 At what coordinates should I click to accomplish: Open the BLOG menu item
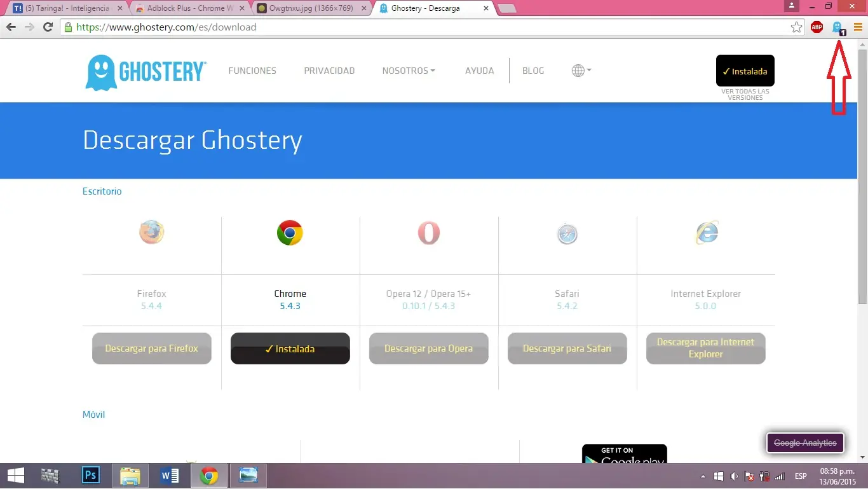click(533, 71)
